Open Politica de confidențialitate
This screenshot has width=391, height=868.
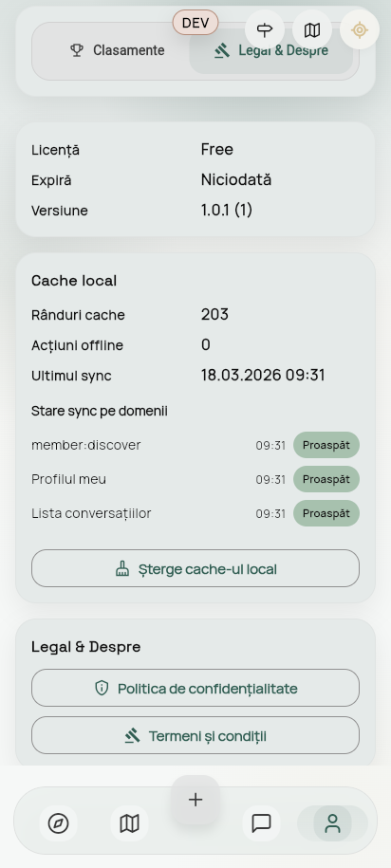click(x=195, y=688)
